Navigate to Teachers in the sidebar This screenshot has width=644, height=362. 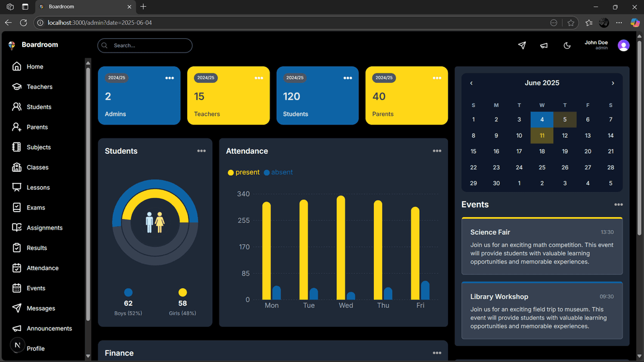tap(39, 87)
